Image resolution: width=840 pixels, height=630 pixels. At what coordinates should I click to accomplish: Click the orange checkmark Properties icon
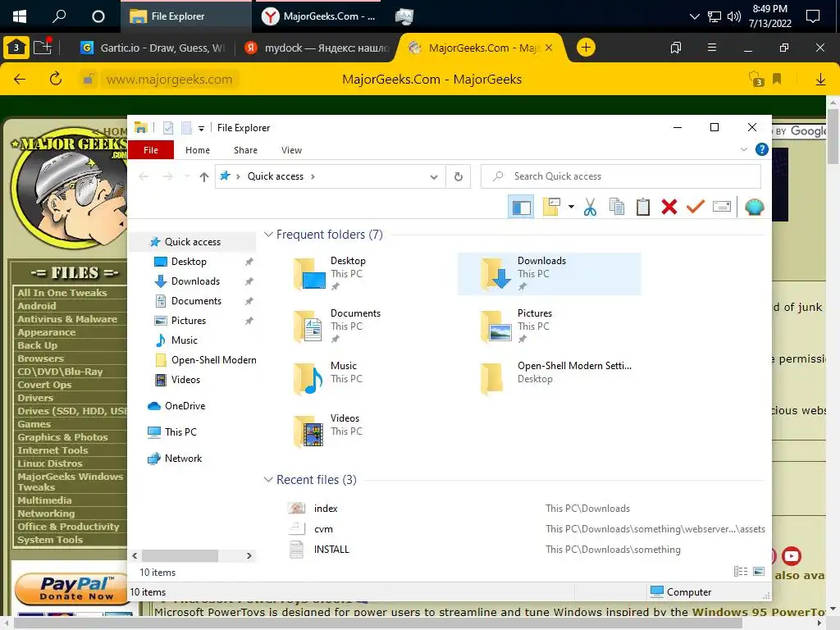point(696,206)
